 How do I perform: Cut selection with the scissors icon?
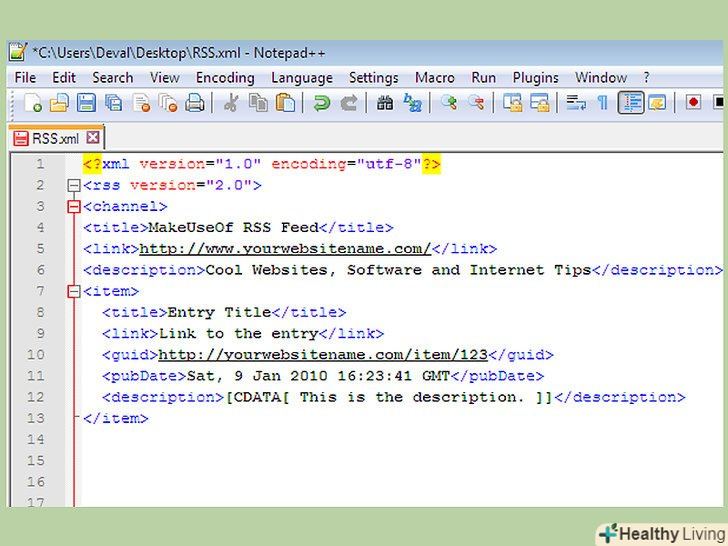tap(231, 103)
